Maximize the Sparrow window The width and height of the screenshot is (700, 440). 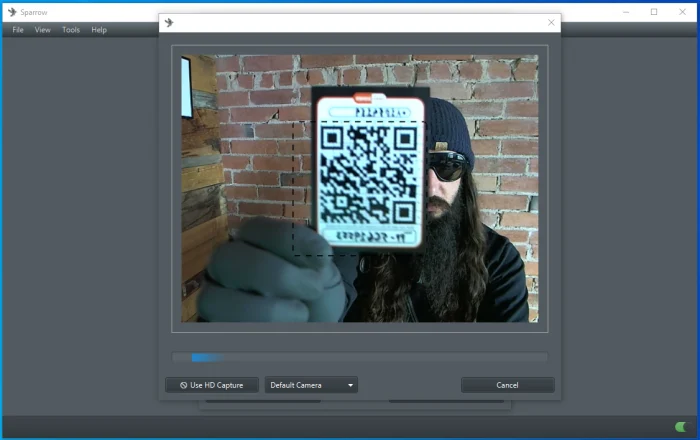pos(654,12)
